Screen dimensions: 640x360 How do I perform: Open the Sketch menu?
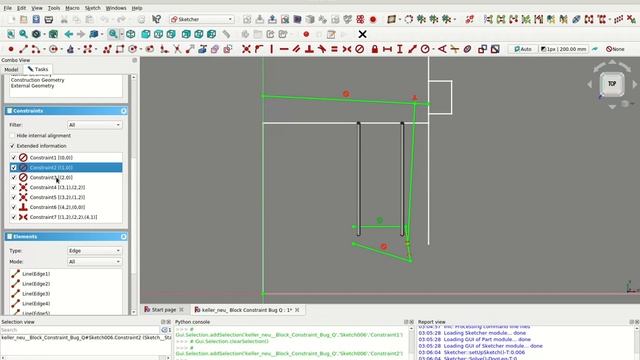[x=92, y=8]
